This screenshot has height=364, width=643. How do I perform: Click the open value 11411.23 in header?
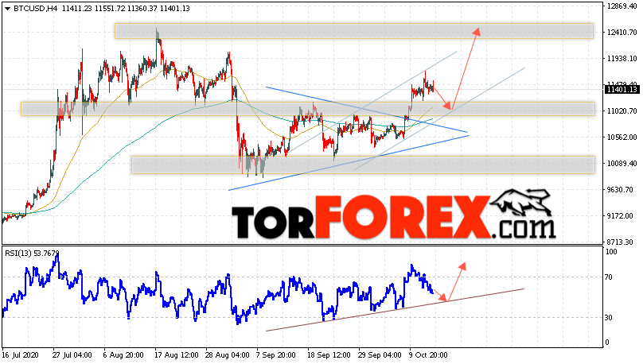pos(76,8)
